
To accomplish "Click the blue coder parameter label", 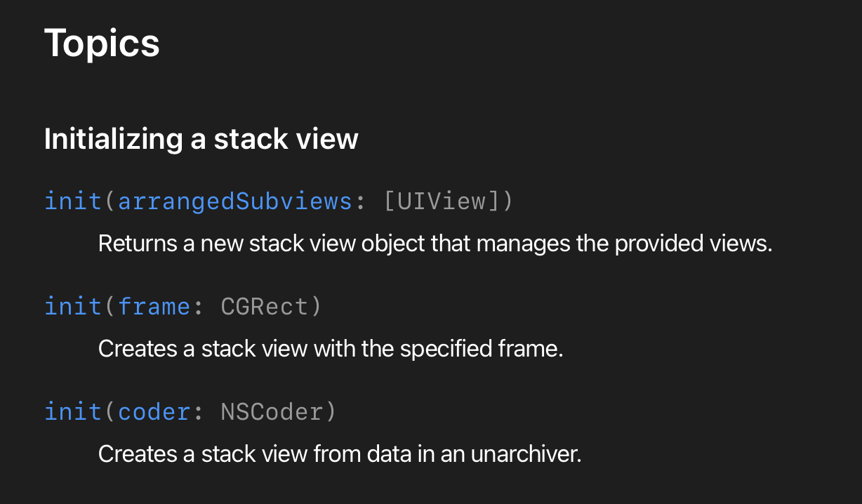I will [x=154, y=411].
